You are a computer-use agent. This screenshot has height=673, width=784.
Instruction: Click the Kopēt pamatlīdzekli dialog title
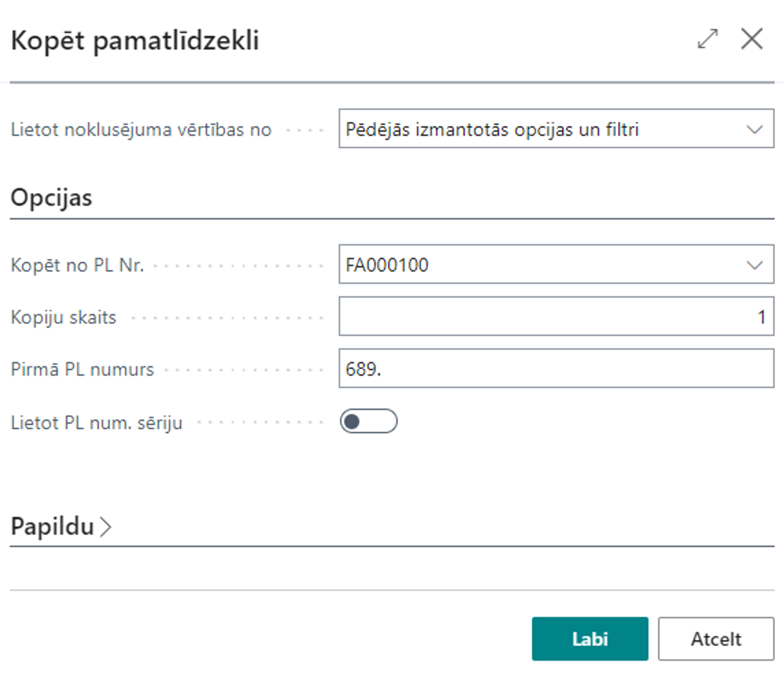point(135,40)
